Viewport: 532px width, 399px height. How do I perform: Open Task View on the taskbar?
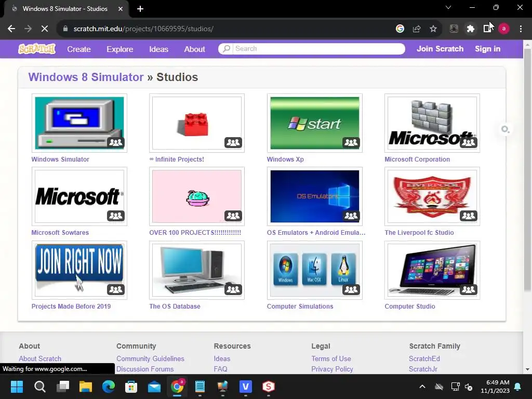(63, 387)
